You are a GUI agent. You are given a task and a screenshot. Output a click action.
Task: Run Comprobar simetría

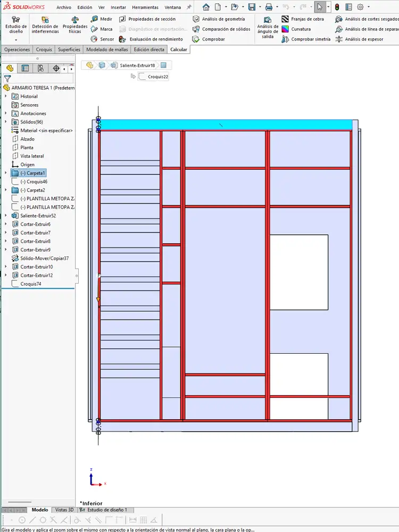[306, 39]
